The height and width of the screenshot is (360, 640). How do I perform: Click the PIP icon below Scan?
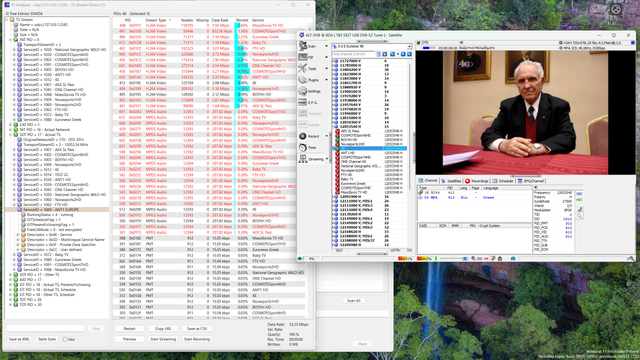point(303,57)
